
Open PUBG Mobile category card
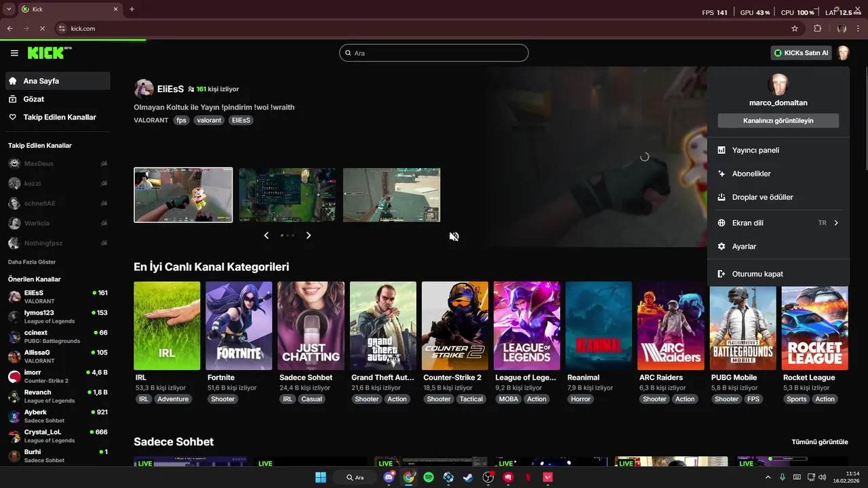click(x=743, y=325)
